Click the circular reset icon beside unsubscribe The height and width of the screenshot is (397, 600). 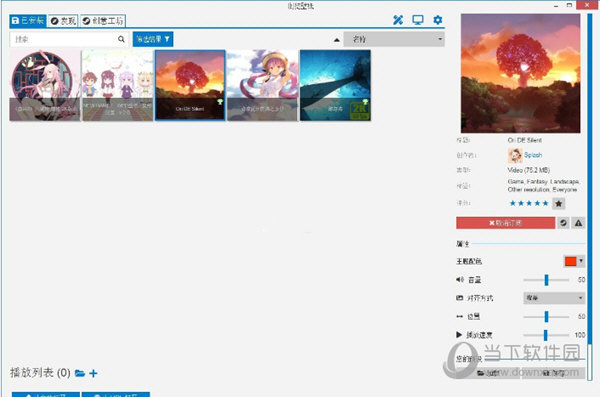(563, 223)
